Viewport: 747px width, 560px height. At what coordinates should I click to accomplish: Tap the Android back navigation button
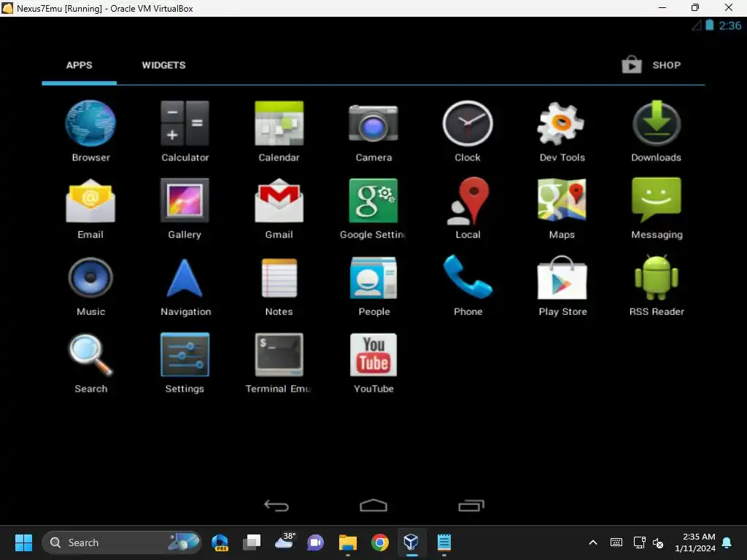pyautogui.click(x=276, y=505)
